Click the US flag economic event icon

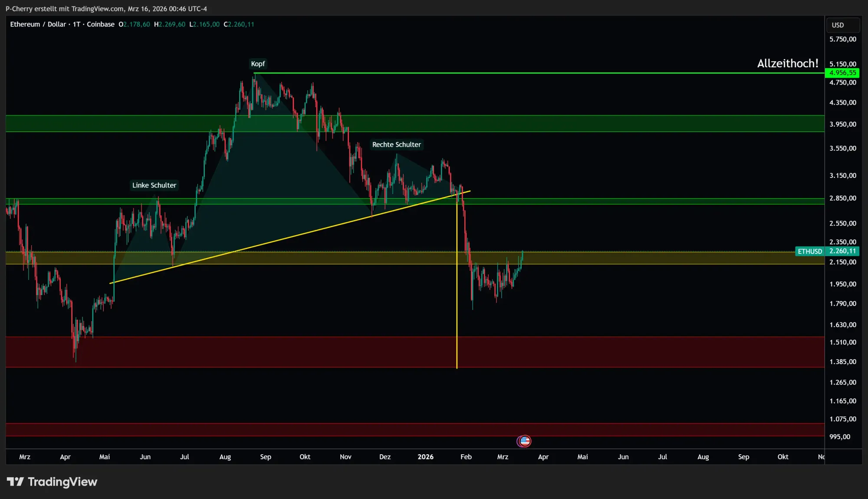point(525,441)
